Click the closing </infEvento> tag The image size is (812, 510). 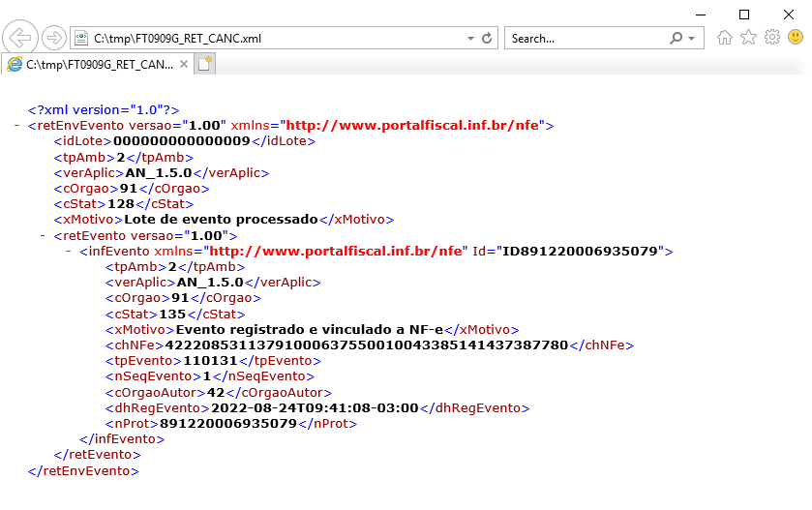pos(122,439)
